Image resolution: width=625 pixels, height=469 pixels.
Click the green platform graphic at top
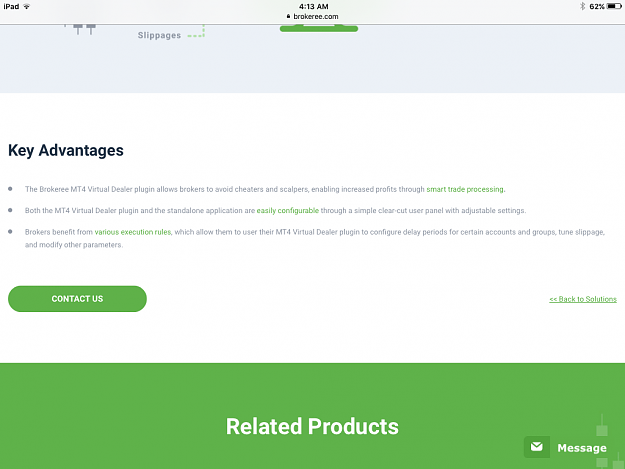point(319,28)
